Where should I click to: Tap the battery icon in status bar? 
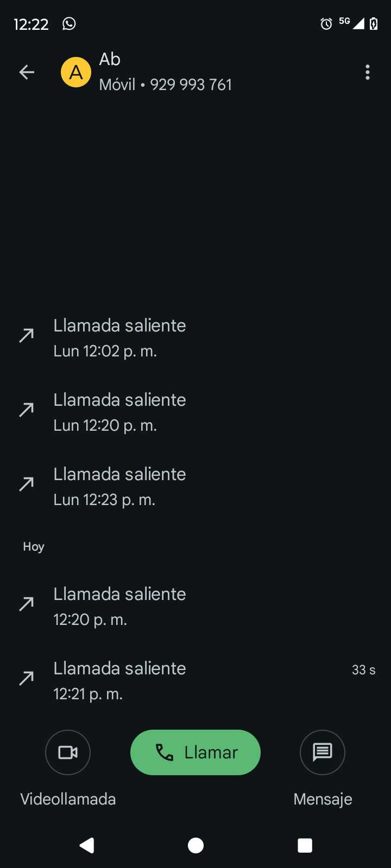374,24
